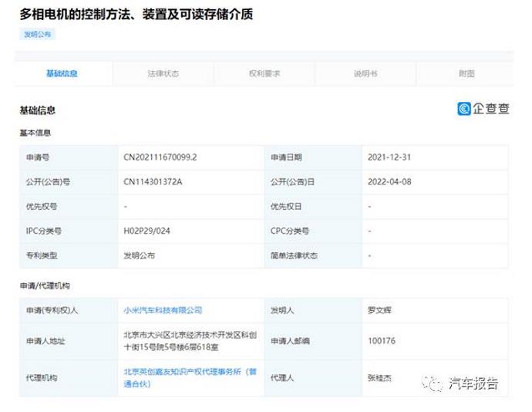Open the 附图 tab
Screen dimensions: 532x412
466,74
